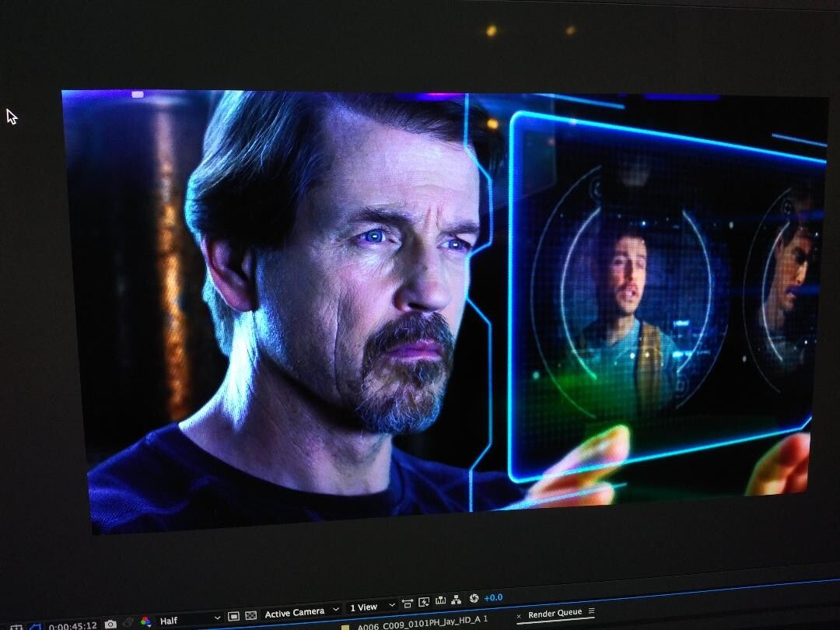Toggle the Region of Interest icon
Screen dimensions: 840x630
[233, 617]
